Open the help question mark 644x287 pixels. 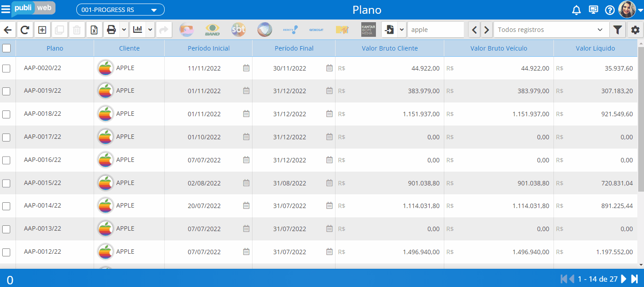click(x=610, y=10)
